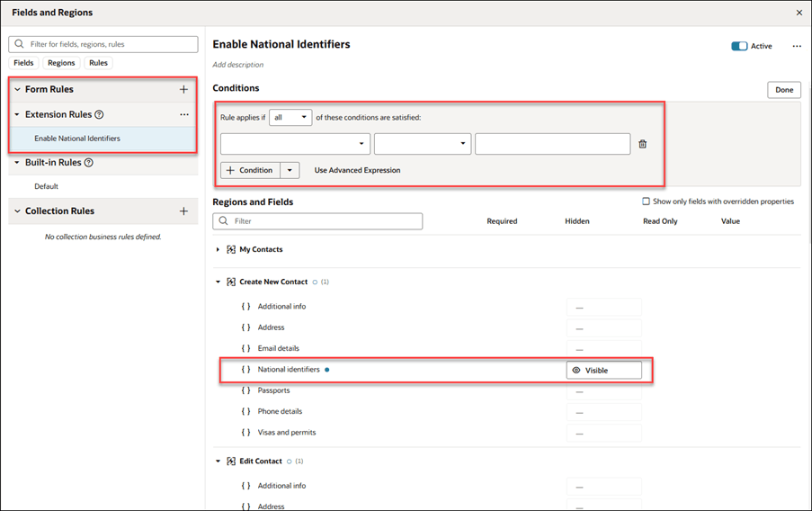Click the Hidden column header
The width and height of the screenshot is (812, 511).
(577, 221)
